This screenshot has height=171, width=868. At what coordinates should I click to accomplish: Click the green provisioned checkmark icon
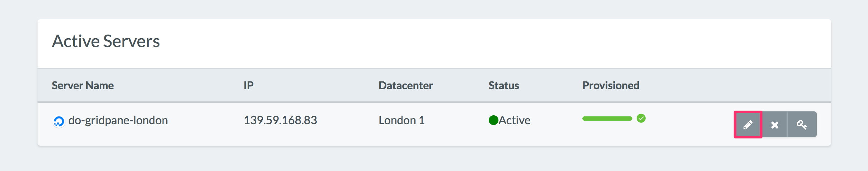click(641, 118)
